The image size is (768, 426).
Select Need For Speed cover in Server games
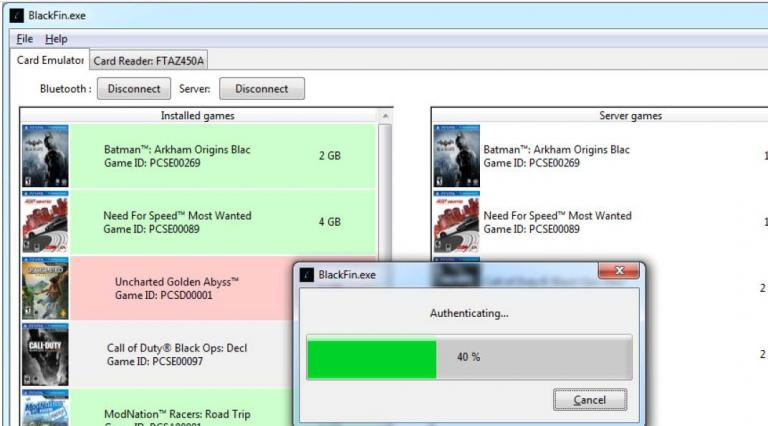click(456, 222)
